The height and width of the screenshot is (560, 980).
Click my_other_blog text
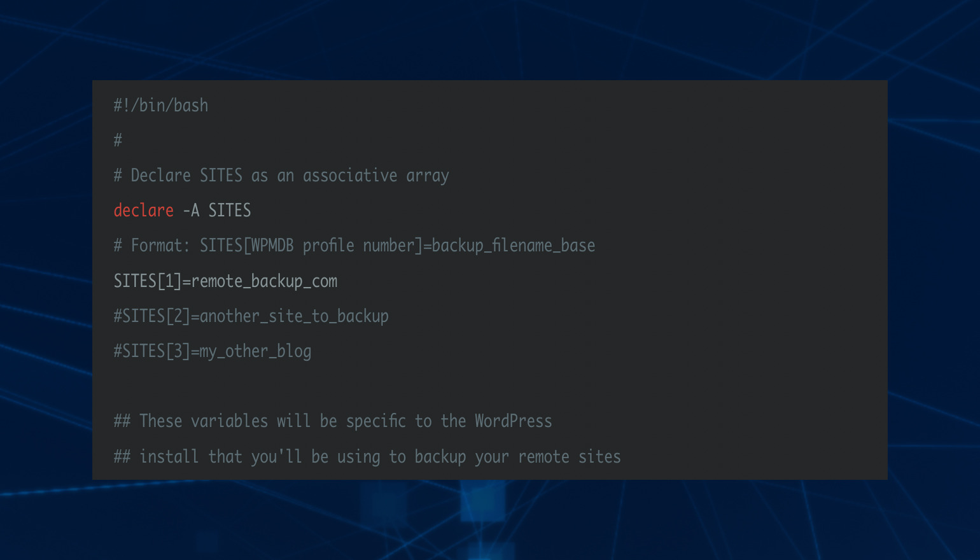pos(255,351)
